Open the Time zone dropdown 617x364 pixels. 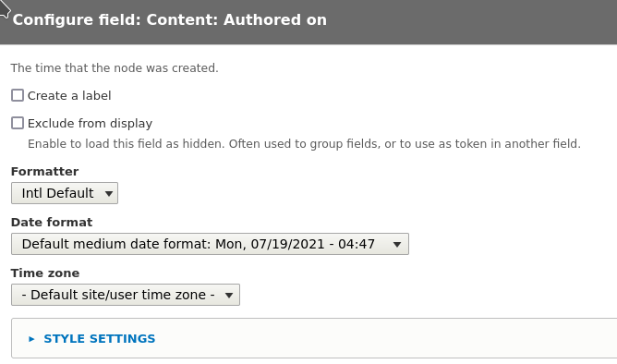(125, 295)
